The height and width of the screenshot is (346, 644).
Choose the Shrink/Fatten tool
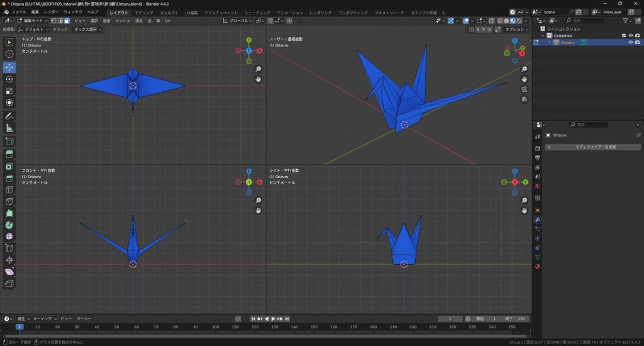(x=9, y=260)
